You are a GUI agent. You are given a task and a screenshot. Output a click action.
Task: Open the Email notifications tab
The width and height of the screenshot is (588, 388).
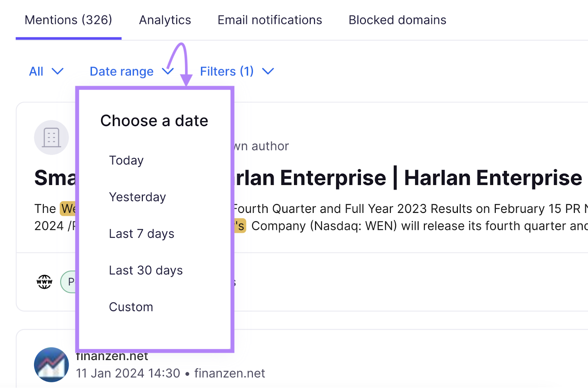coord(269,20)
